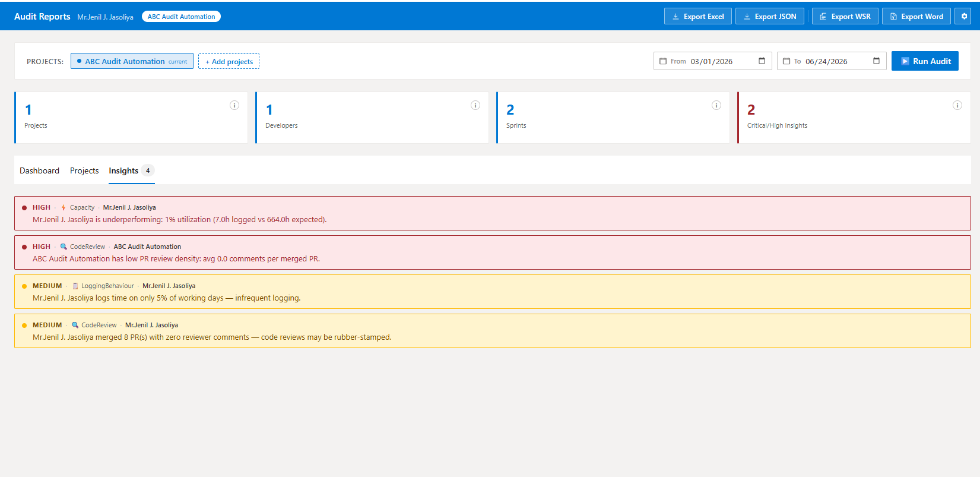Click the LoggingBehaviour notepad icon
This screenshot has width=980, height=477.
pyautogui.click(x=75, y=286)
